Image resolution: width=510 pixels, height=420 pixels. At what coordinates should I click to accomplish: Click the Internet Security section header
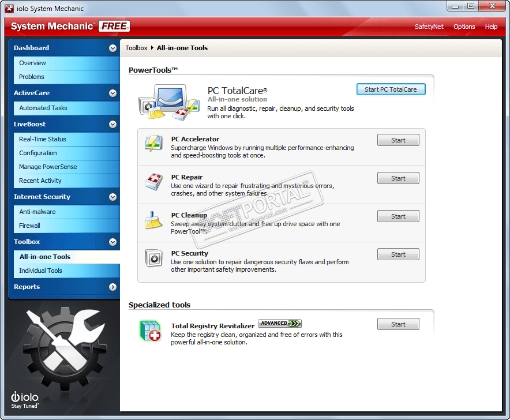[x=42, y=197]
